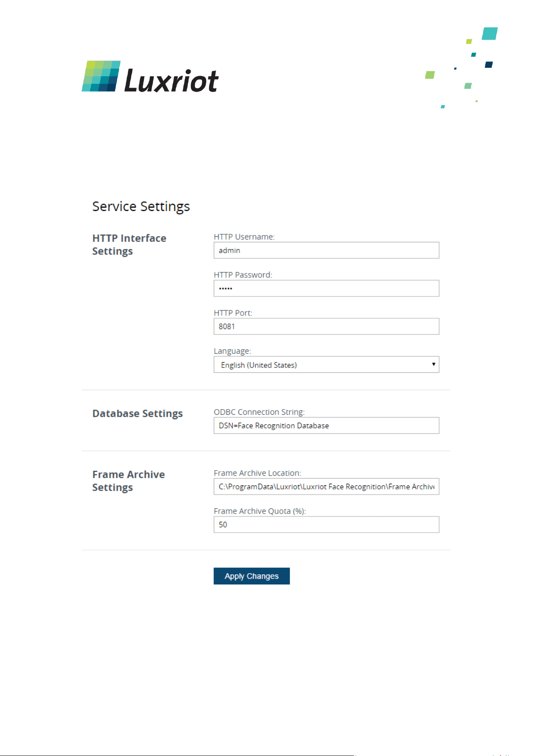
Task: Select the HTTP Password field
Action: coord(326,288)
